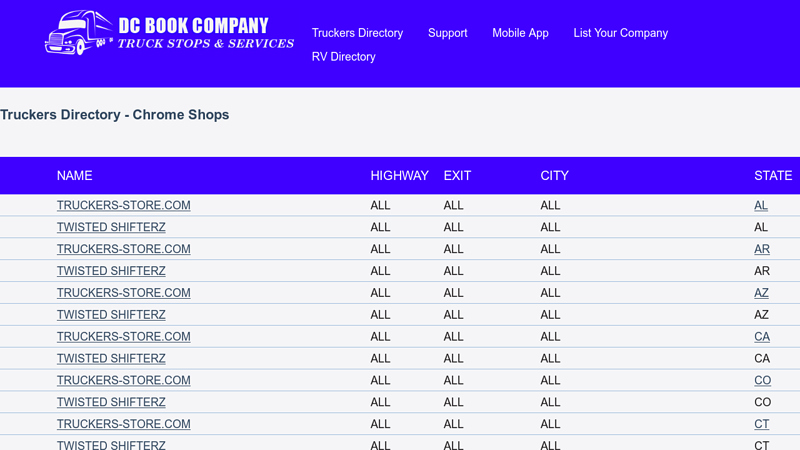Open the Truckers Directory menu item

coord(357,33)
